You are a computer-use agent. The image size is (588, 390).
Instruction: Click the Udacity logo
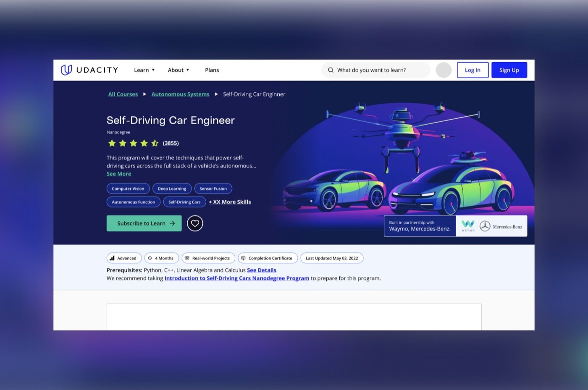(89, 70)
